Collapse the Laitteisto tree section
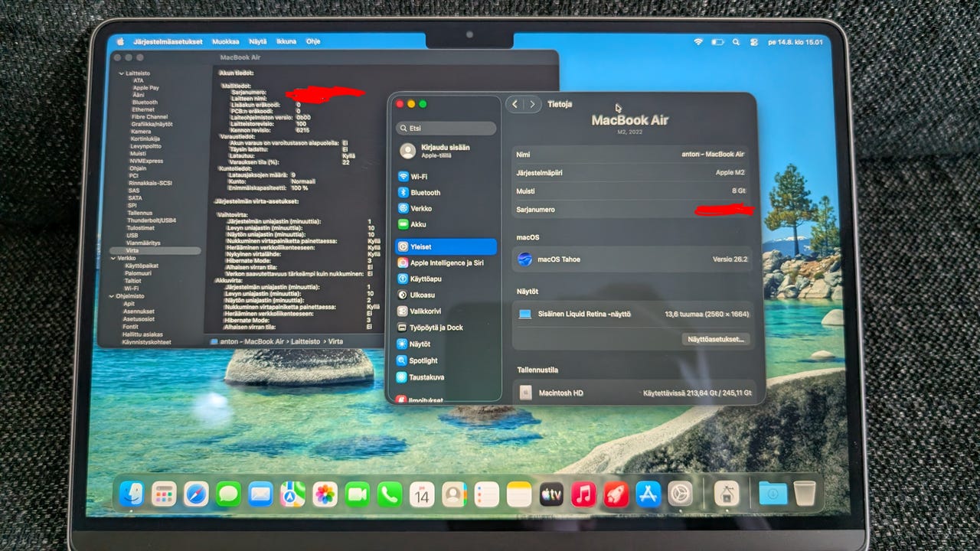 (x=121, y=73)
